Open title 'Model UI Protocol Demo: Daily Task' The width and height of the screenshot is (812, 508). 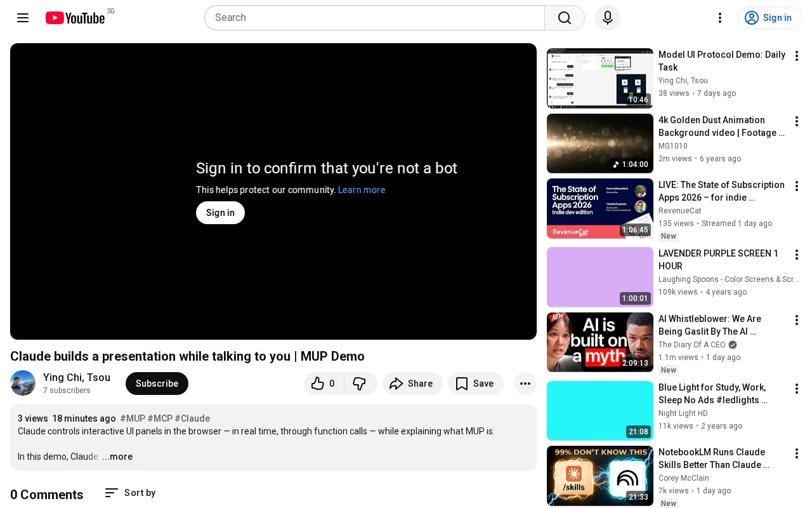click(x=722, y=61)
